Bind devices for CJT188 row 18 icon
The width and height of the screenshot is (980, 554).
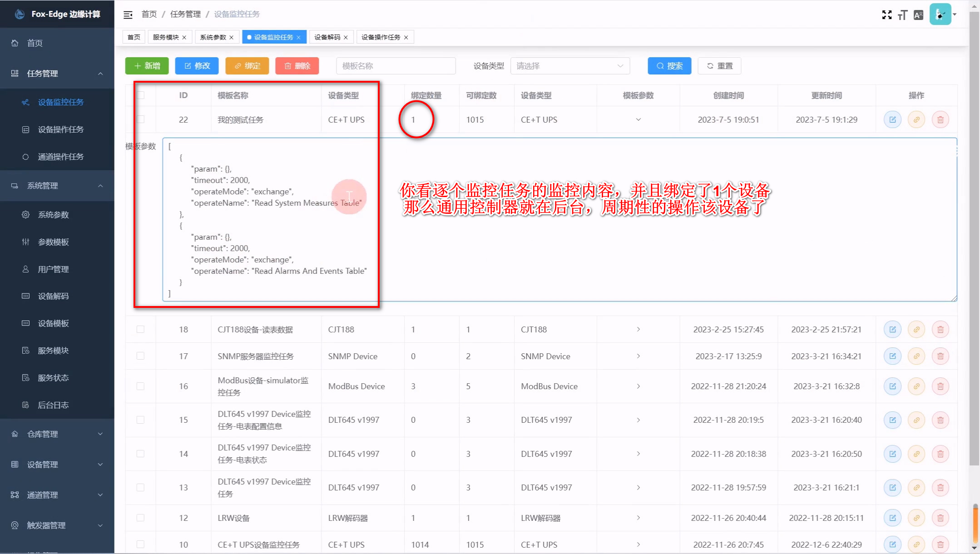tap(916, 330)
